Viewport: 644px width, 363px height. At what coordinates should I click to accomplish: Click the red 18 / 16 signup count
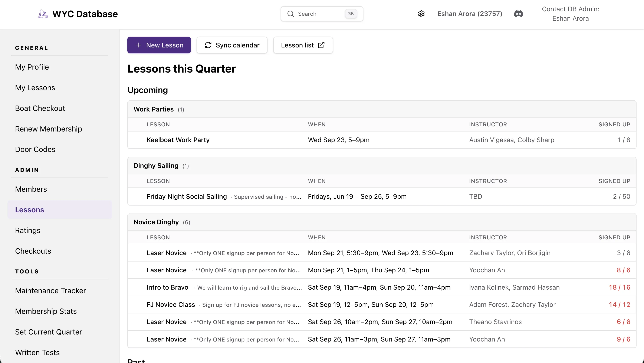pos(620,287)
